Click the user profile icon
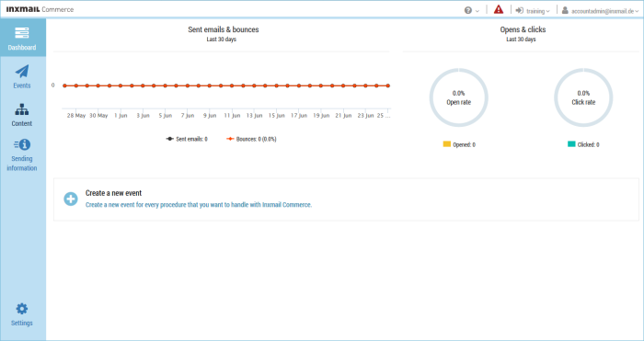 click(565, 10)
